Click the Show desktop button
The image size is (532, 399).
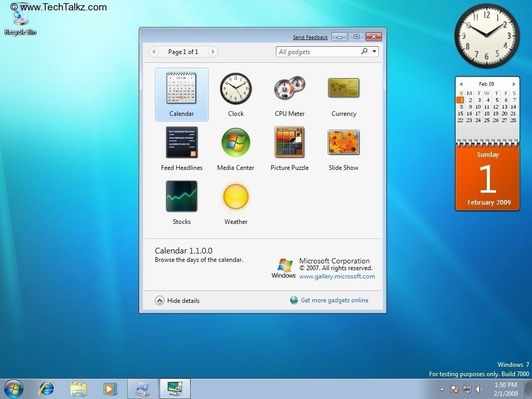pos(528,389)
